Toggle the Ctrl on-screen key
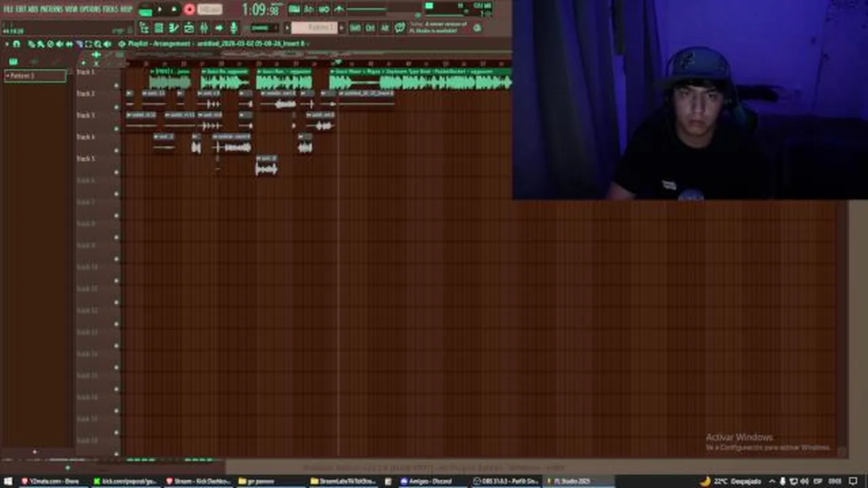 pos(370,28)
